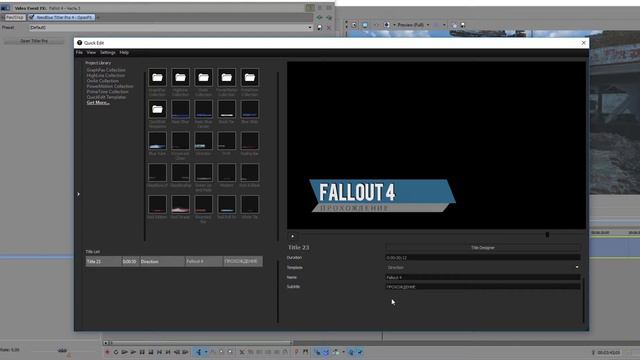Click the Split Screen View icon in preview toolbar
The height and width of the screenshot is (360, 640).
point(387,25)
